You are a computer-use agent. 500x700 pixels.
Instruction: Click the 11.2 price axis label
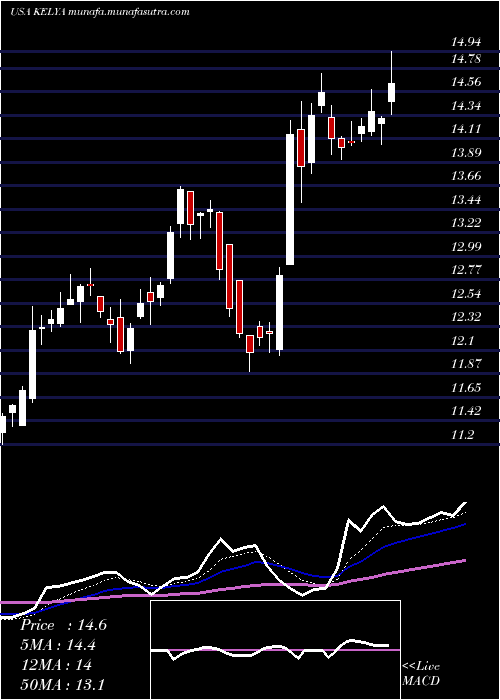click(462, 434)
